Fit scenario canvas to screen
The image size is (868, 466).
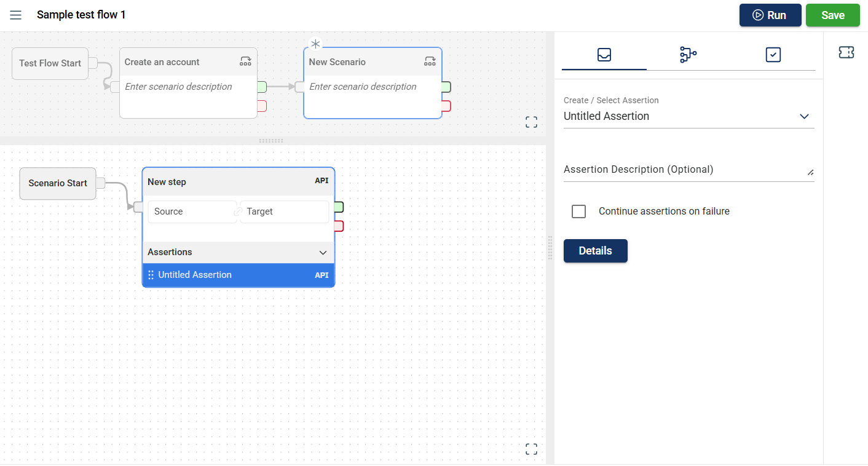tap(531, 449)
